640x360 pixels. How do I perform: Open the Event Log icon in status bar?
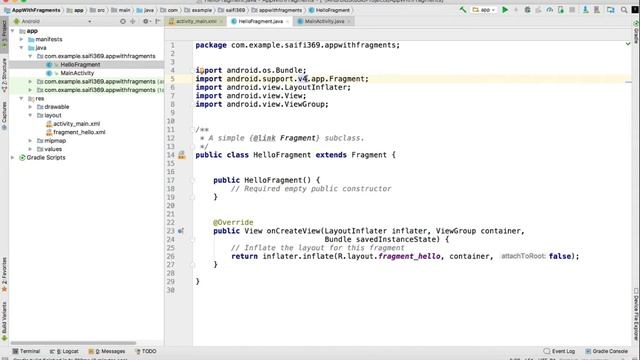pyautogui.click(x=559, y=351)
